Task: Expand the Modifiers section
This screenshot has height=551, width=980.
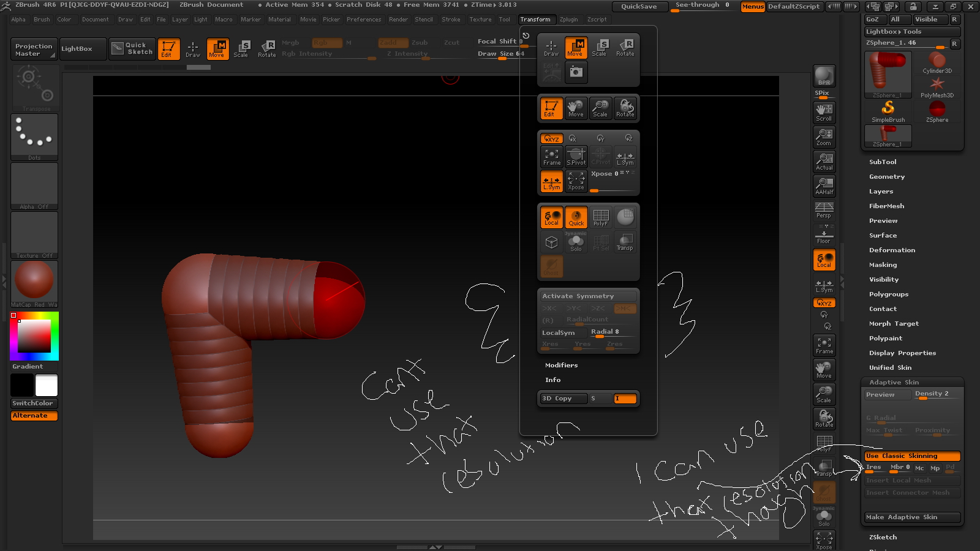Action: (561, 365)
